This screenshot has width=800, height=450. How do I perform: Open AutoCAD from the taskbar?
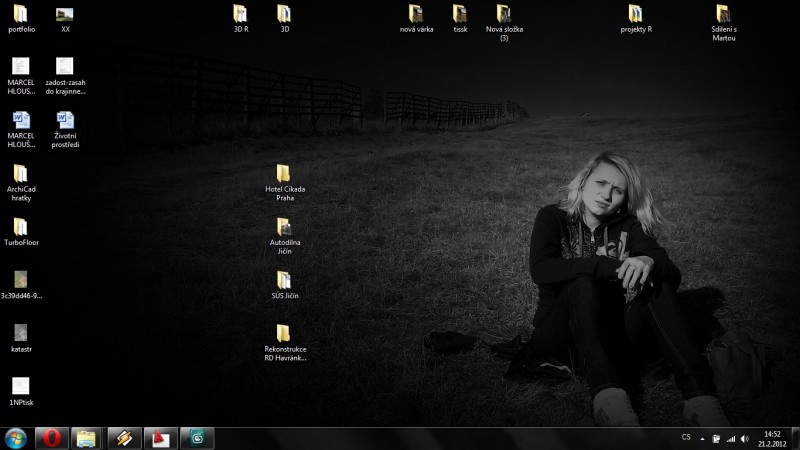click(161, 438)
